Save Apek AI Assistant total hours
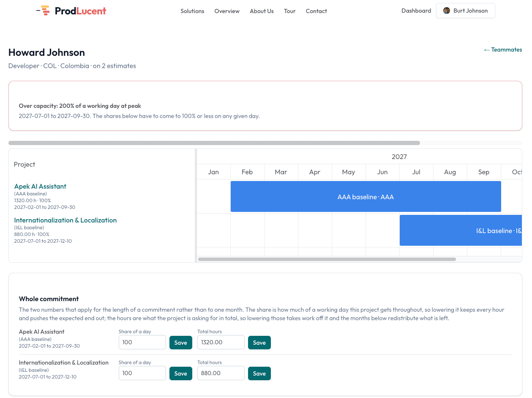Image resolution: width=532 pixels, height=398 pixels. pos(259,343)
